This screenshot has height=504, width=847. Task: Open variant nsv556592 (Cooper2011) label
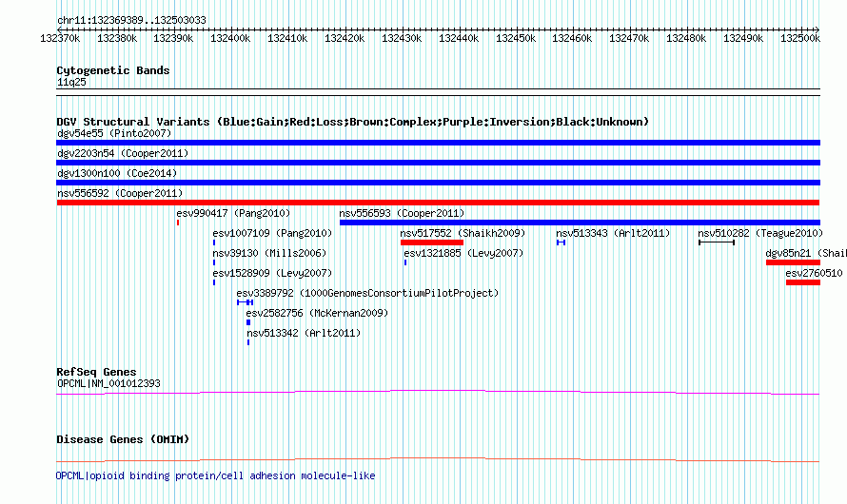coord(120,193)
